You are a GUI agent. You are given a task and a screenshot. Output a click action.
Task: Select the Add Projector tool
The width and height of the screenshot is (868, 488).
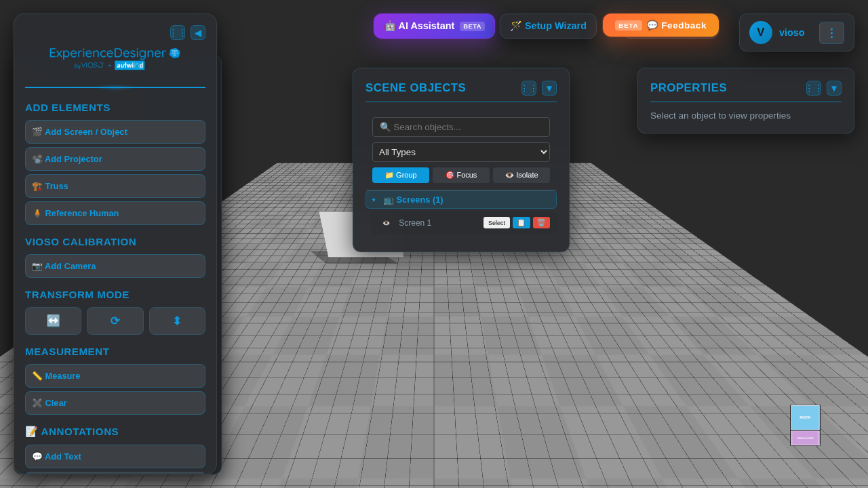coord(115,159)
